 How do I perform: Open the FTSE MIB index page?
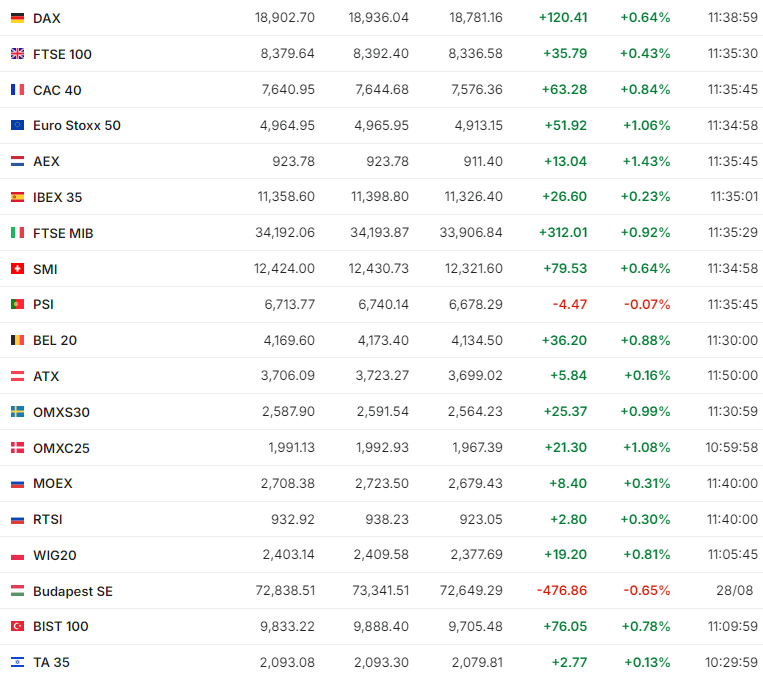63,233
